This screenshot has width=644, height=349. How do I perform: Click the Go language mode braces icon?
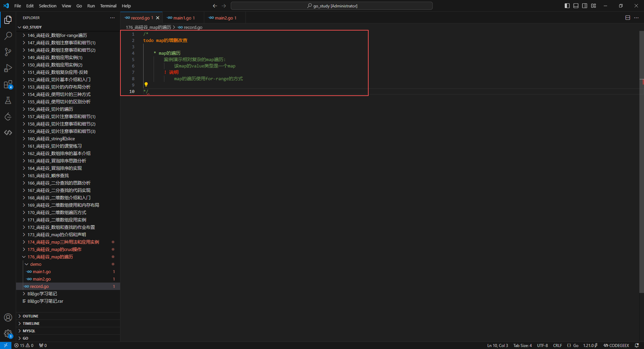coord(569,345)
